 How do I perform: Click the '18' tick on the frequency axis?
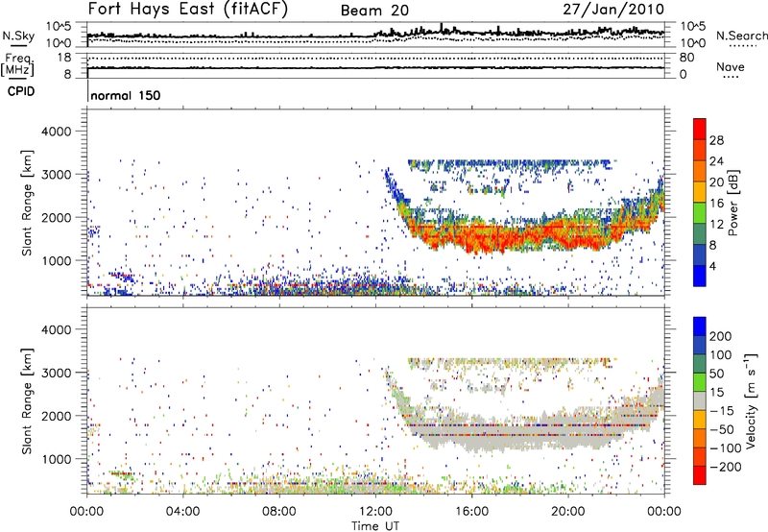click(64, 58)
